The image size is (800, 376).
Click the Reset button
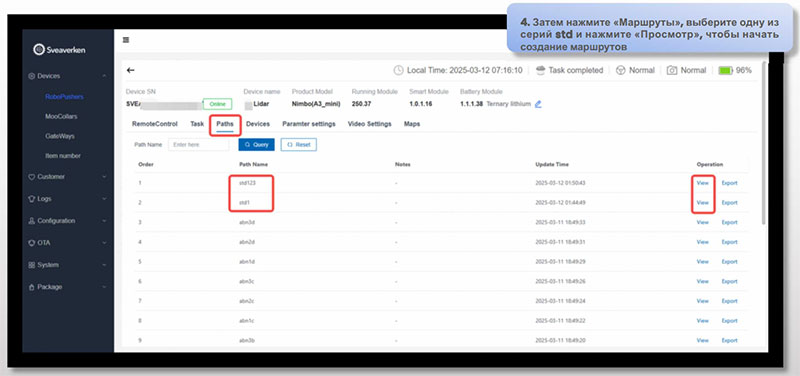(x=298, y=145)
